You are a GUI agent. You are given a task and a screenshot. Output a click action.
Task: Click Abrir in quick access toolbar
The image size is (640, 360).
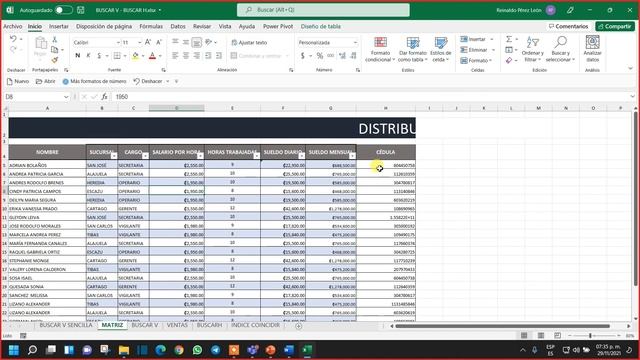pos(45,81)
